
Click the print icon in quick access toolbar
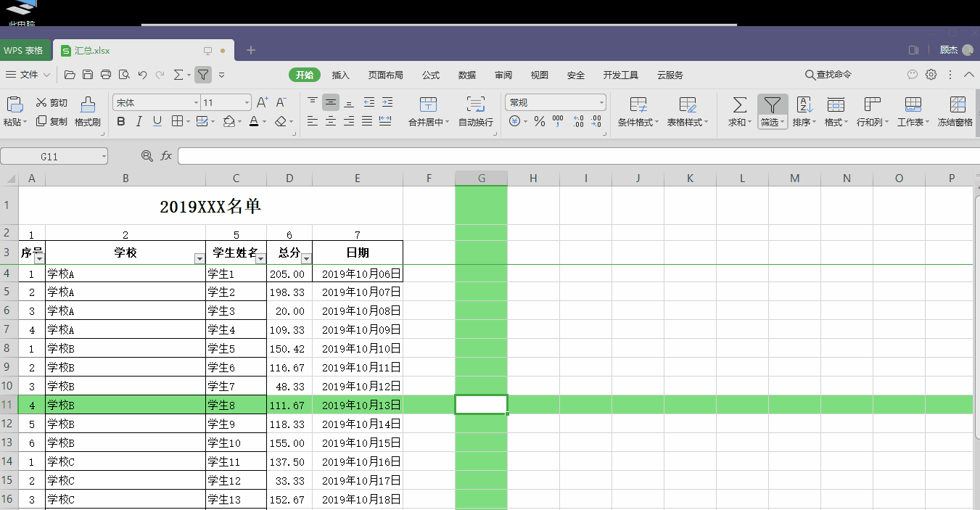click(x=106, y=75)
